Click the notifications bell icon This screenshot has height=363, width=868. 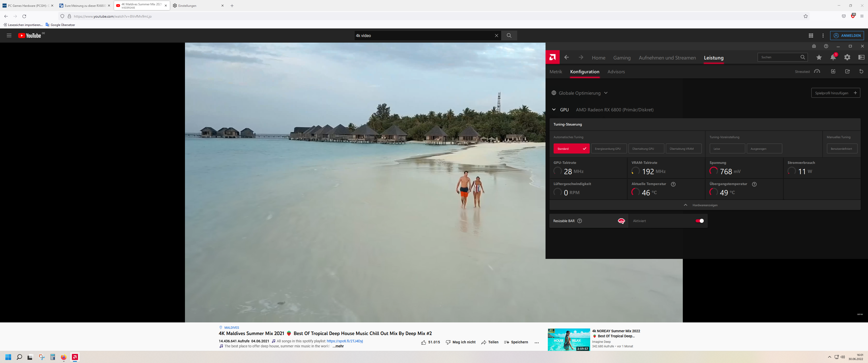[833, 57]
